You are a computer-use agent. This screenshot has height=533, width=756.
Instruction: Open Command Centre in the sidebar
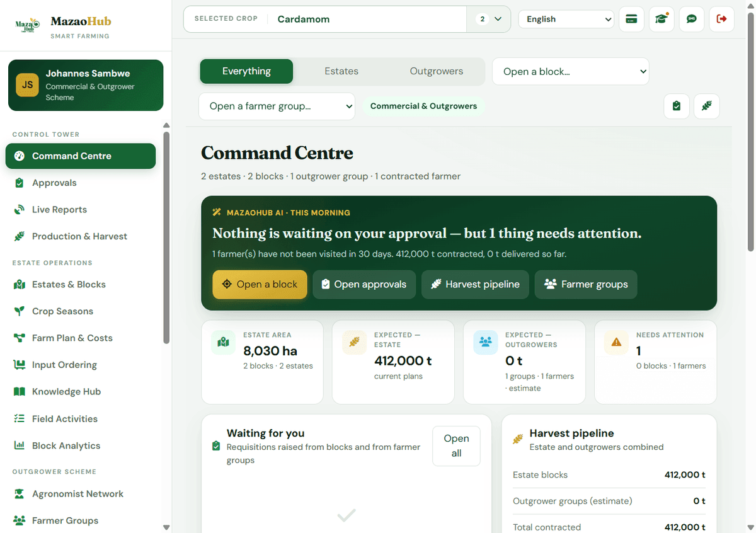(81, 156)
